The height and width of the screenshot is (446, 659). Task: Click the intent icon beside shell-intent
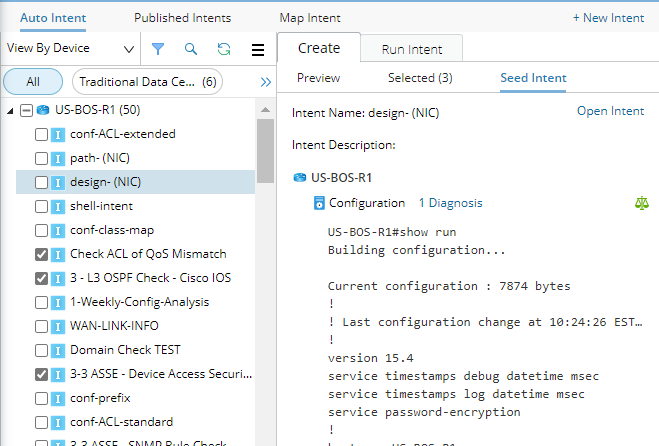58,207
